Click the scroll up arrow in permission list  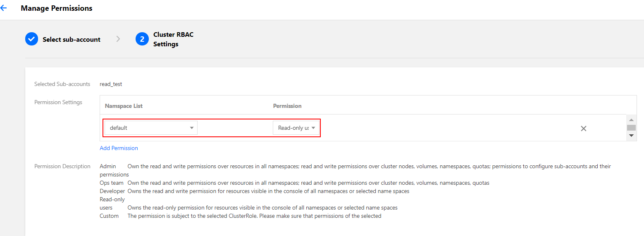631,120
